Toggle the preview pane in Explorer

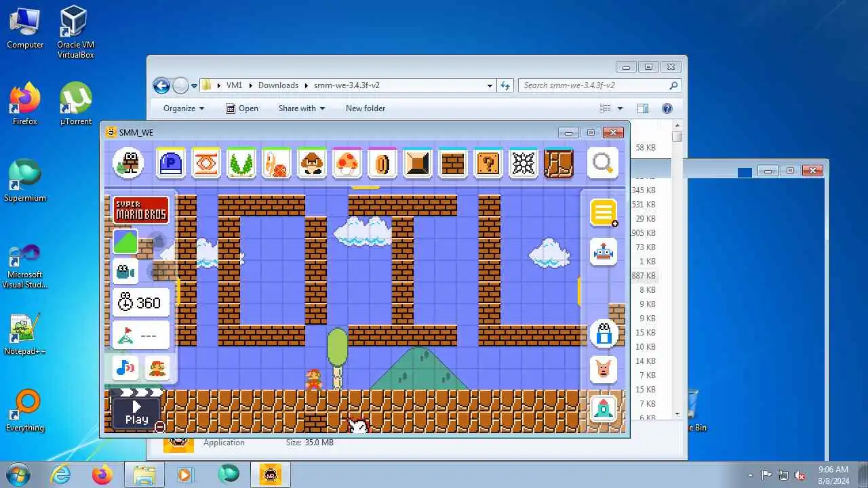point(642,108)
